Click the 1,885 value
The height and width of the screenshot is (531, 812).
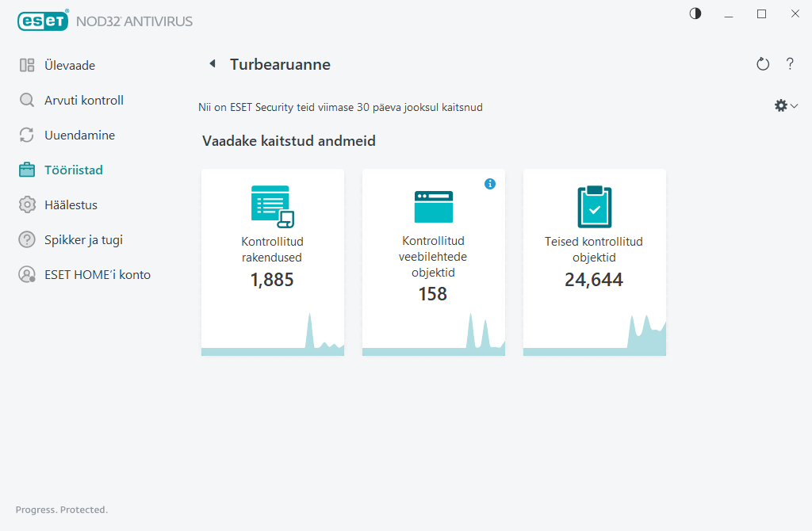(272, 280)
